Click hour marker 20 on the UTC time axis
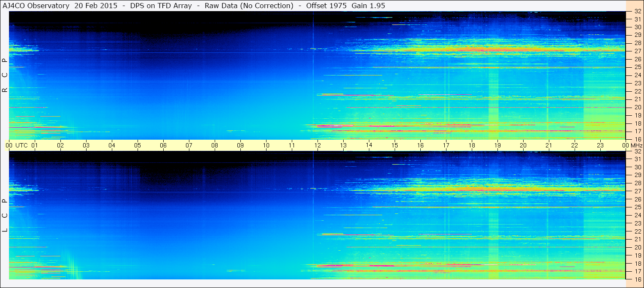 point(523,145)
